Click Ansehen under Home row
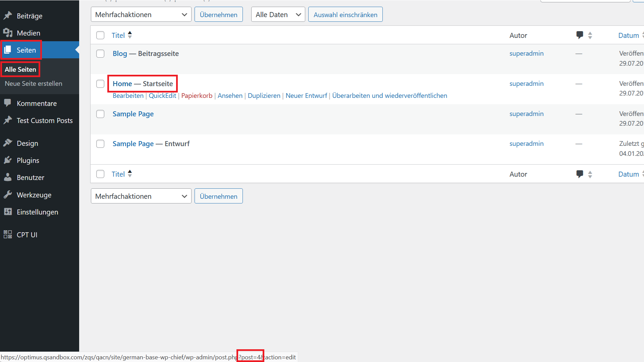This screenshot has height=362, width=644. (x=230, y=96)
